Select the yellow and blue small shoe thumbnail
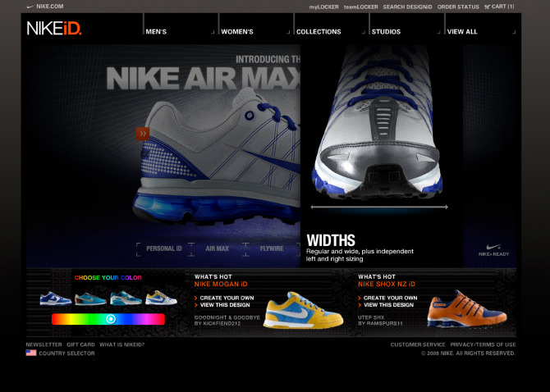550x392 pixels. click(x=161, y=298)
